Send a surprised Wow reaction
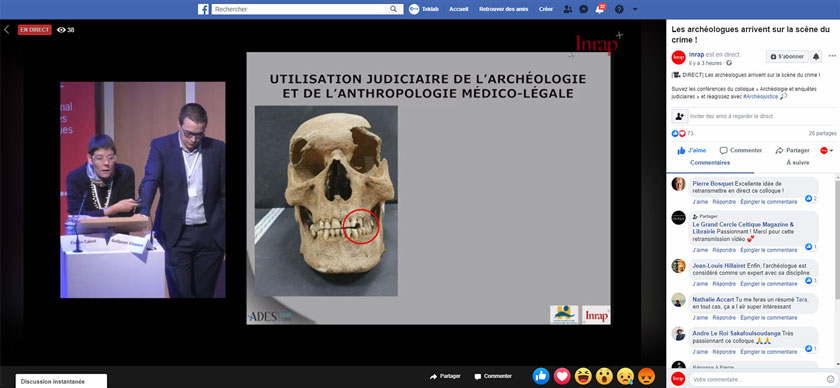This screenshot has width=840, height=388. pos(604,376)
